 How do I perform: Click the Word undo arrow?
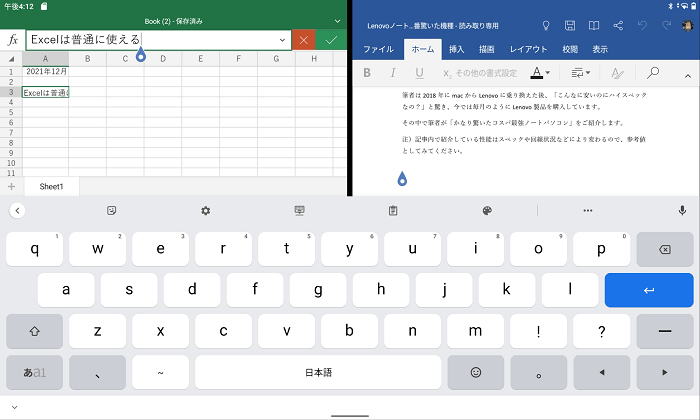[x=642, y=25]
